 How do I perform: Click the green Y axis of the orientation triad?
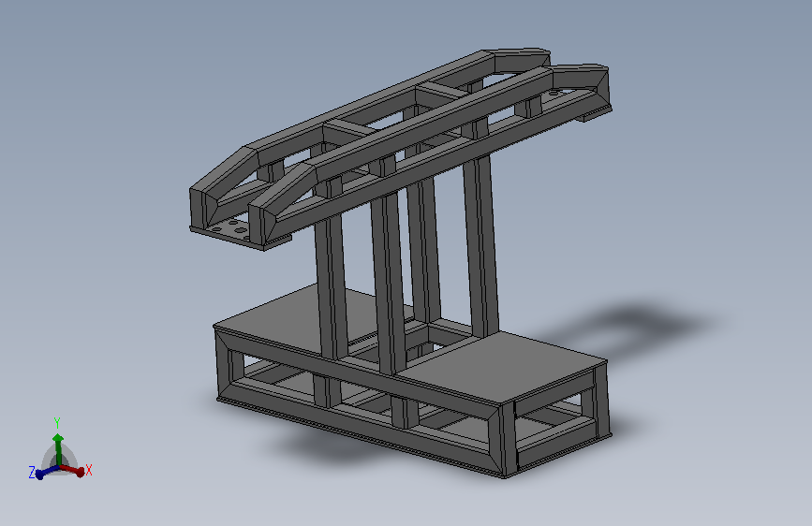58,448
